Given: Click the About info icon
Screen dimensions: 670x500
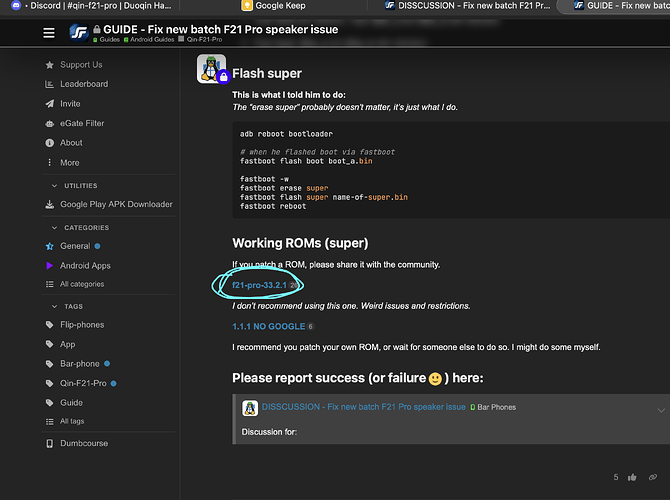Looking at the screenshot, I should tap(50, 143).
